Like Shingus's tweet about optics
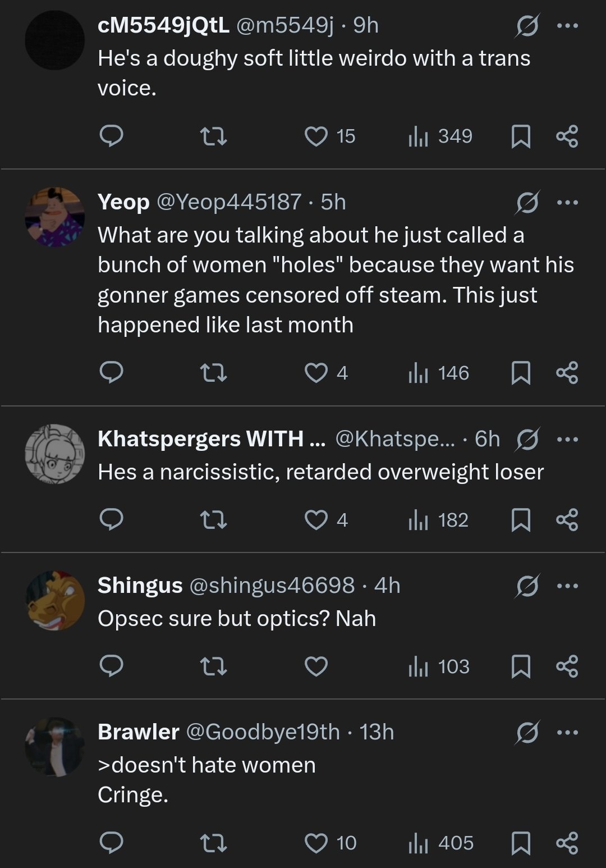 (316, 666)
